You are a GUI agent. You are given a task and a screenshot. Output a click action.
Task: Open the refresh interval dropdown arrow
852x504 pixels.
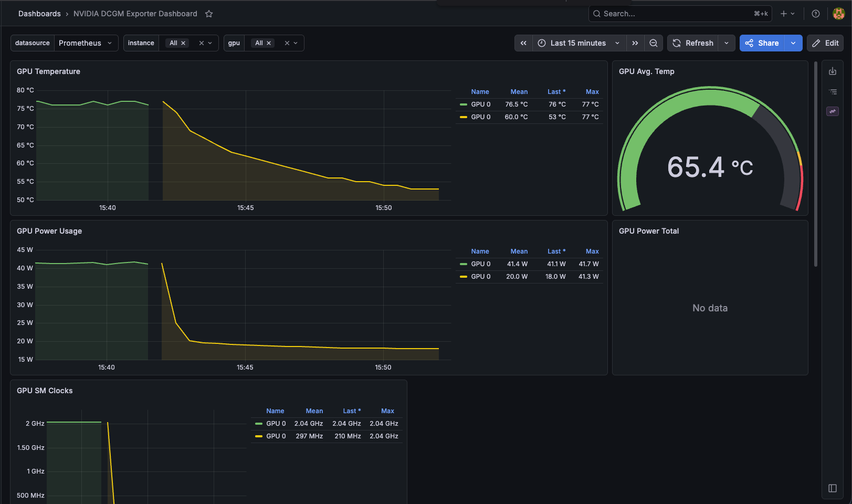pos(727,43)
